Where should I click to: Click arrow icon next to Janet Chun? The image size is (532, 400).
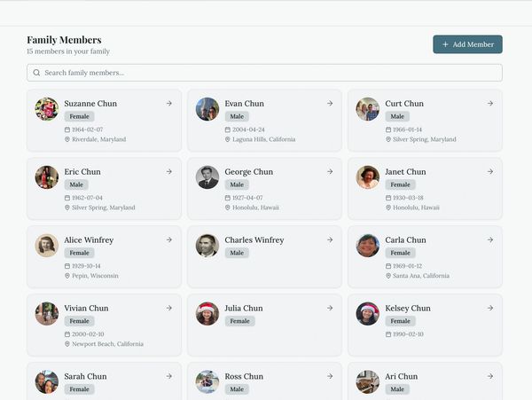489,172
